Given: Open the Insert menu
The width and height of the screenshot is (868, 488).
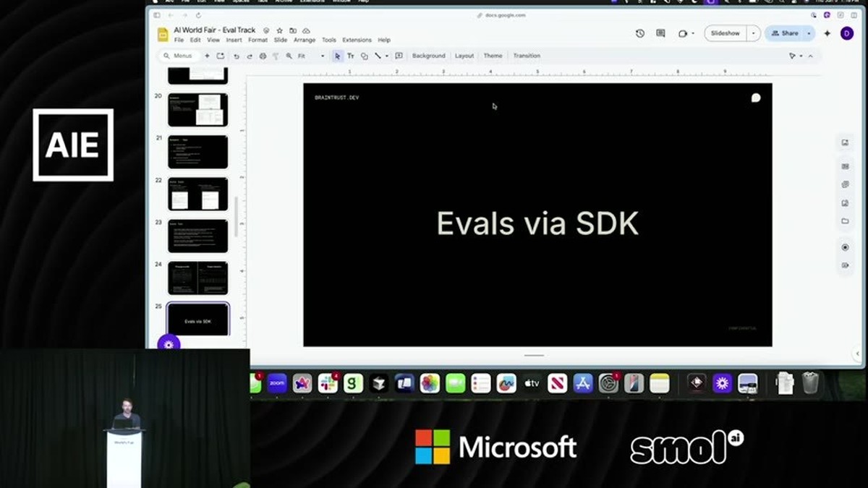Looking at the screenshot, I should (234, 40).
